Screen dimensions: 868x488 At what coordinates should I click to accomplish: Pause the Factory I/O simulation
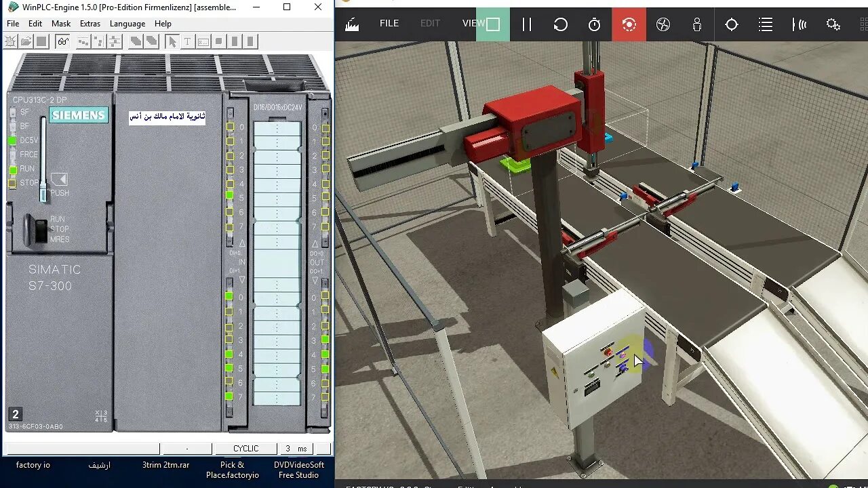tap(527, 24)
